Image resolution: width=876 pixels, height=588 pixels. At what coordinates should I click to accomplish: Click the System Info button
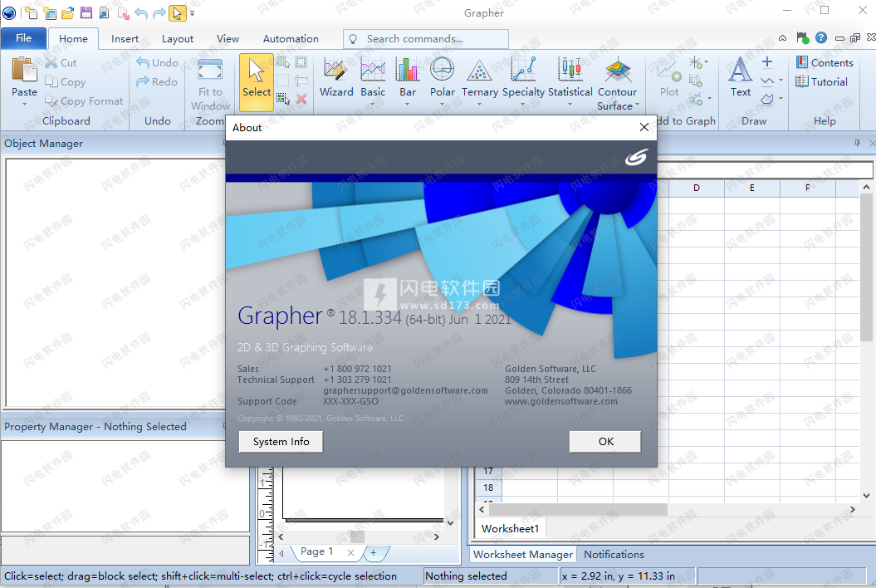tap(281, 442)
